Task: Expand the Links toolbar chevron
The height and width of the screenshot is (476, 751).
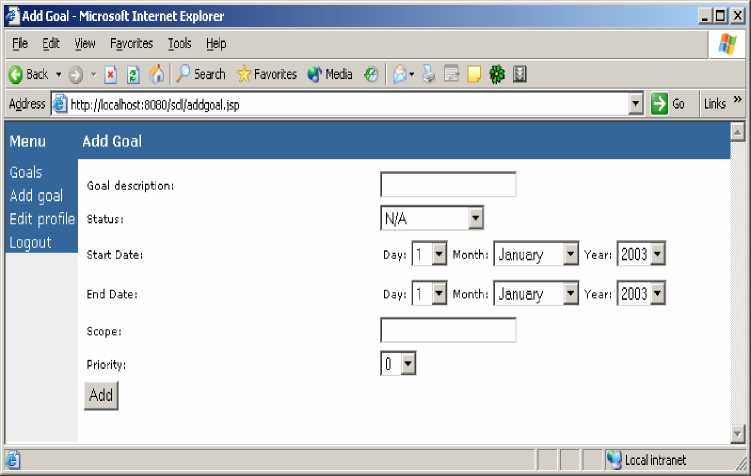Action: click(738, 99)
